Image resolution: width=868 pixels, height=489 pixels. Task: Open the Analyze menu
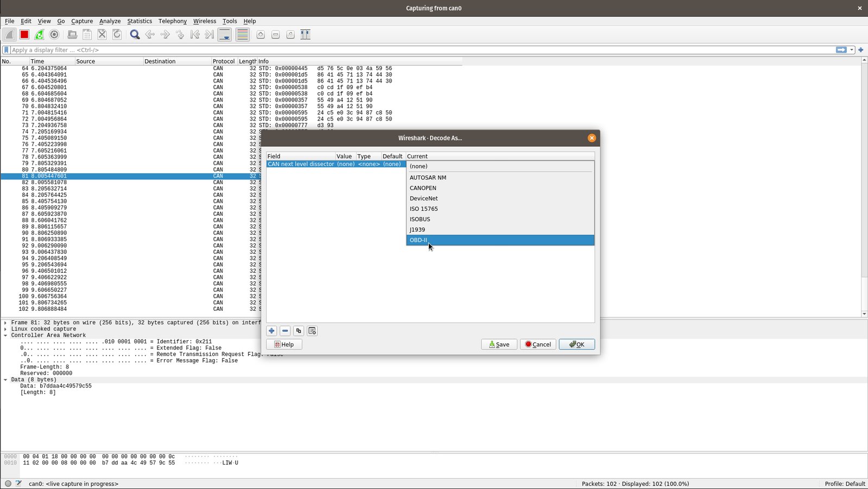tap(110, 21)
